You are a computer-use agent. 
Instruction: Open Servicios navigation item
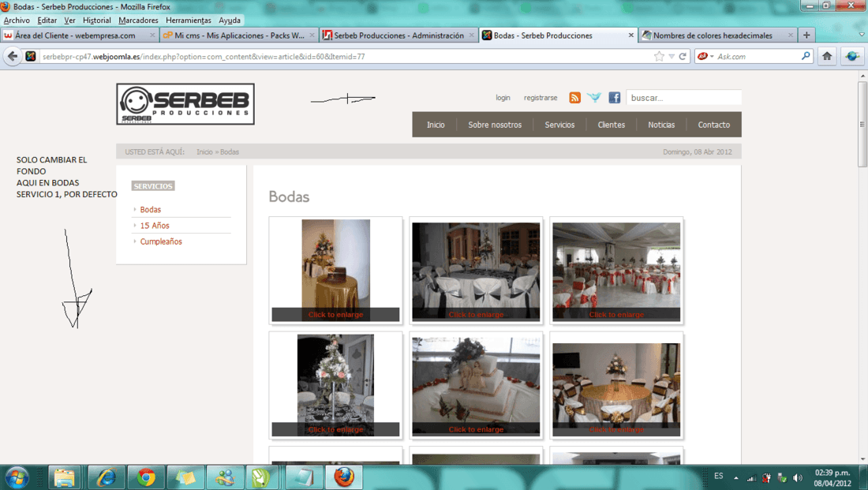pos(559,125)
